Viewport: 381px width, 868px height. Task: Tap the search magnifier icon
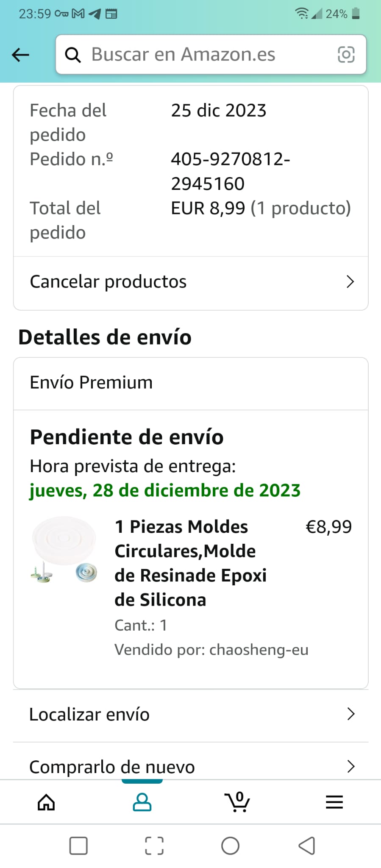click(x=73, y=55)
